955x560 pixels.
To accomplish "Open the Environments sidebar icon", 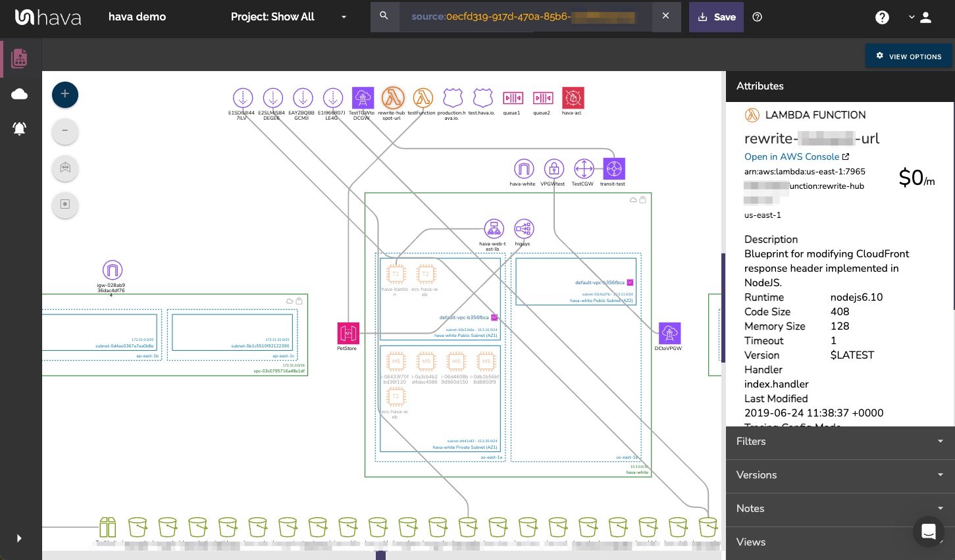I will (x=20, y=93).
